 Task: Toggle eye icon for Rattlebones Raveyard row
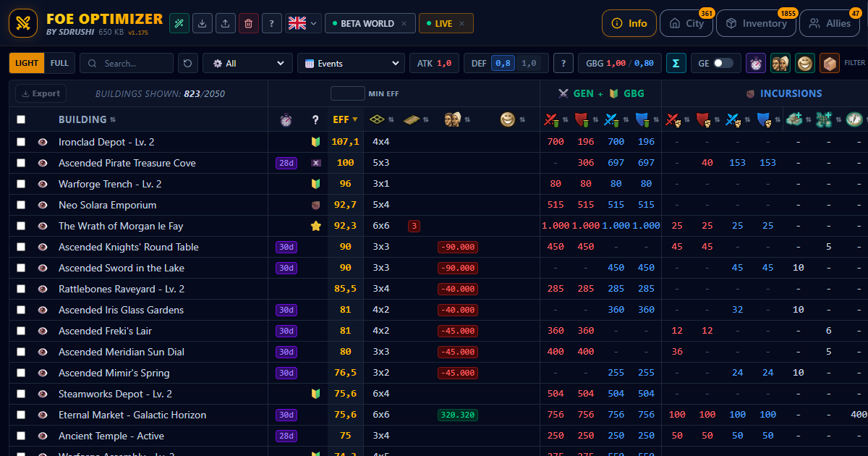[x=43, y=289]
